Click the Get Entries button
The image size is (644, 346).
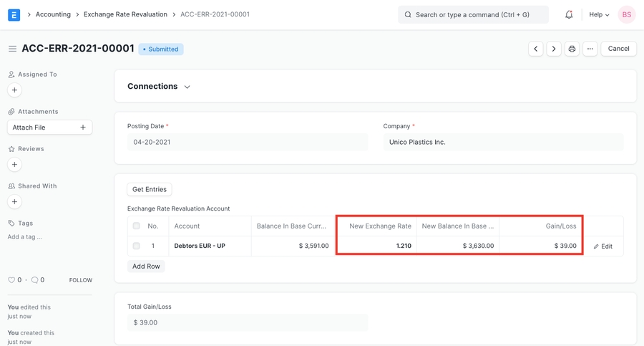tap(150, 190)
